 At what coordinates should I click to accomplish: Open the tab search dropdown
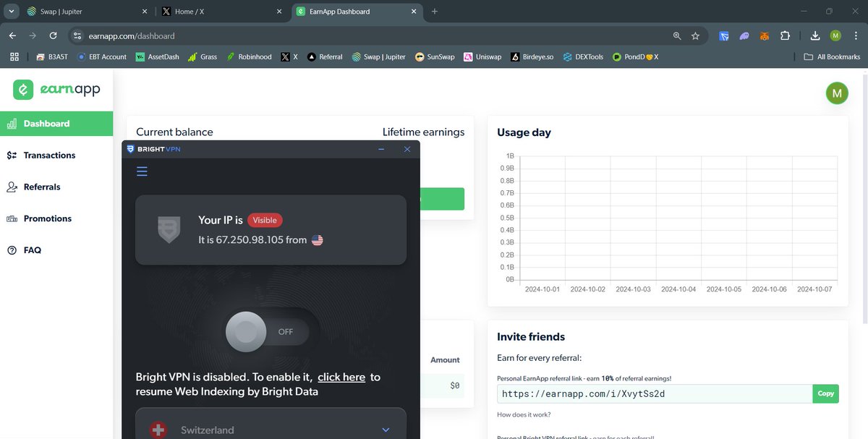(11, 12)
